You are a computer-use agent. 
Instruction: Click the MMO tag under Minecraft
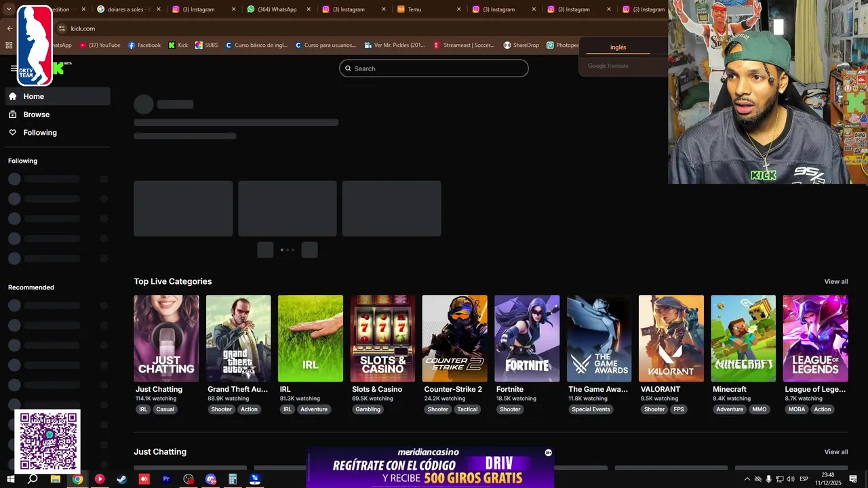[x=759, y=409]
